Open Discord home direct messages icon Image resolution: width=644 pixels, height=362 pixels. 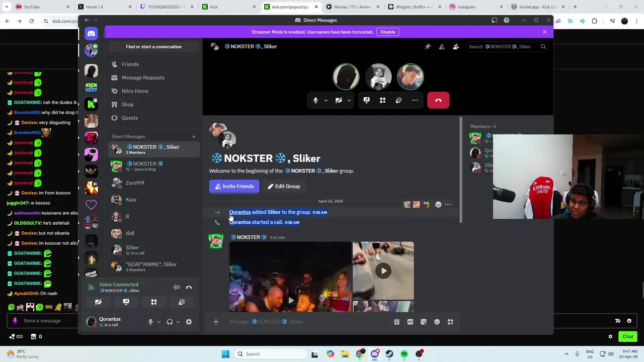(x=91, y=34)
